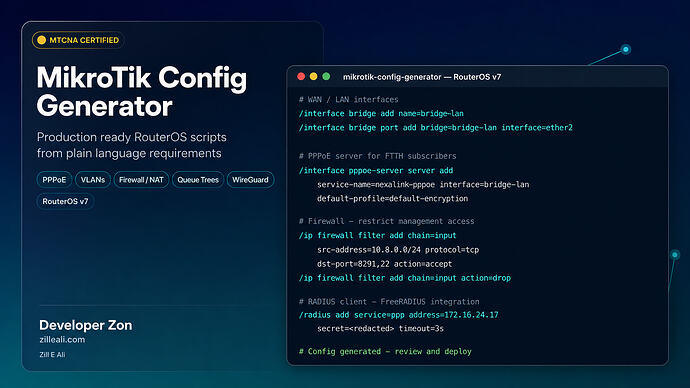Click the Zill E Ali author text
690x388 pixels.
click(x=52, y=355)
